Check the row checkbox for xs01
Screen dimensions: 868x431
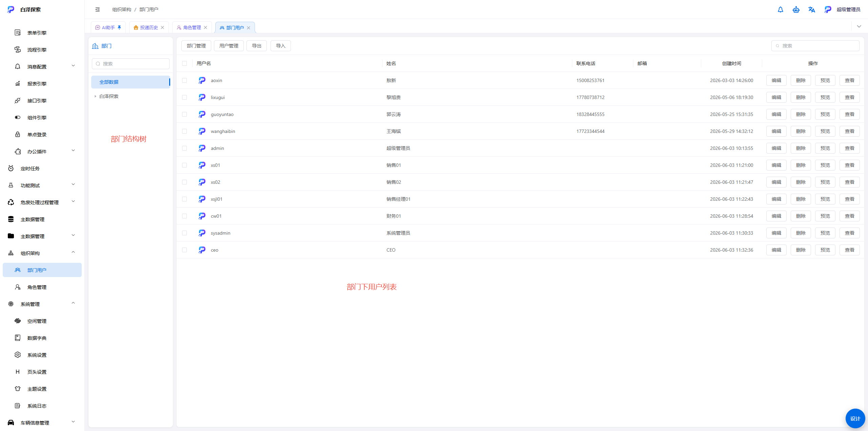pyautogui.click(x=184, y=165)
